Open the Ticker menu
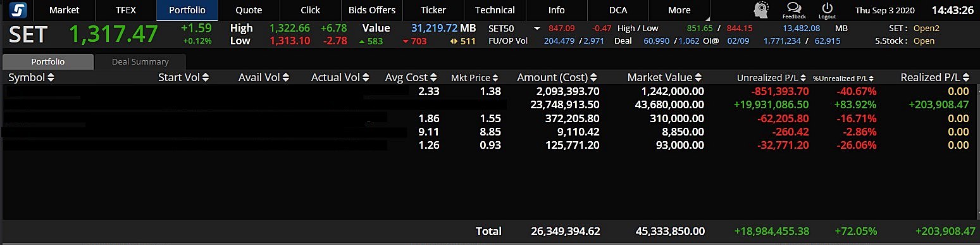The width and height of the screenshot is (980, 245). pyautogui.click(x=433, y=10)
